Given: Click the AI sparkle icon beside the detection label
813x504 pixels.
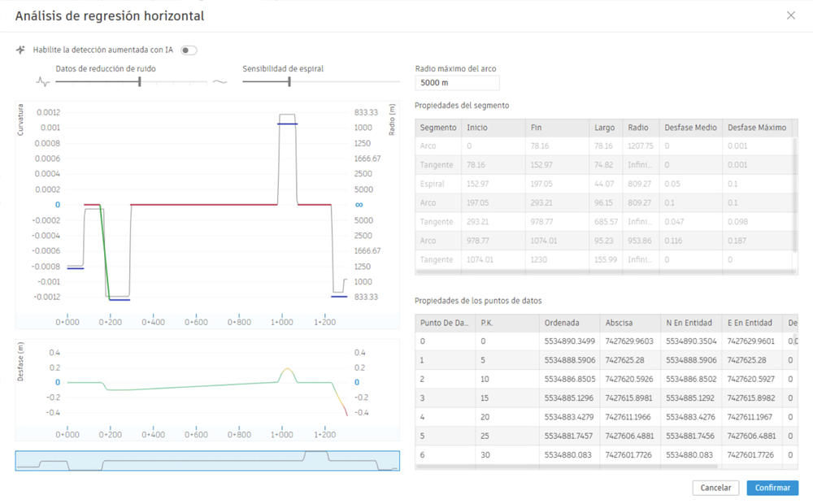Looking at the screenshot, I should coord(20,50).
